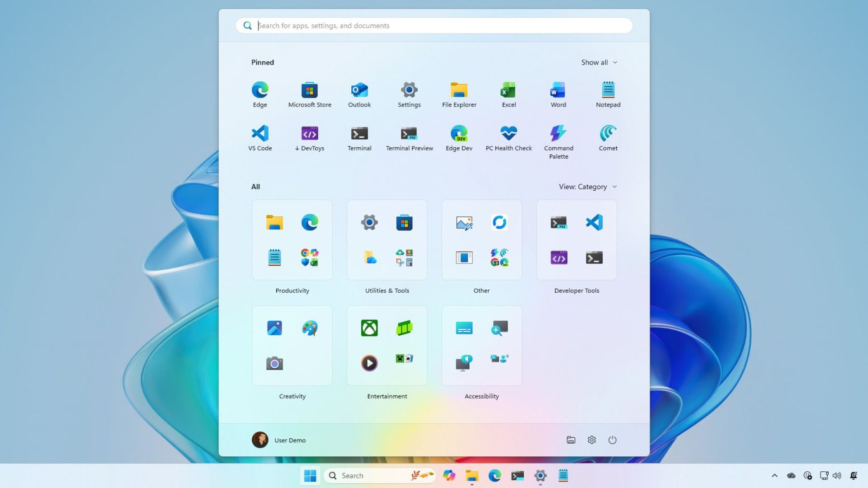Launch VS Code from the pinned apps
The height and width of the screenshot is (488, 868).
(x=260, y=134)
